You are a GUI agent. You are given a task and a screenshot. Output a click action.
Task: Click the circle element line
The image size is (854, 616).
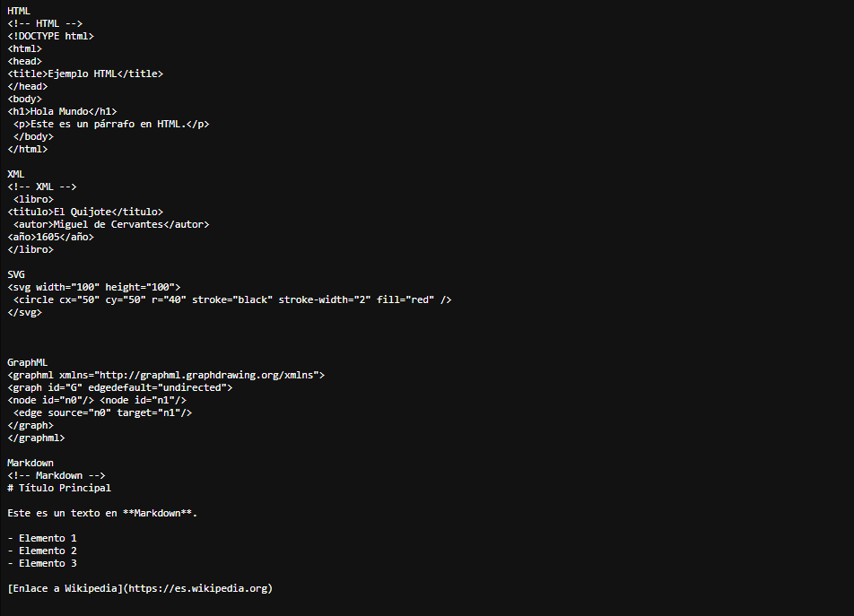(x=231, y=299)
